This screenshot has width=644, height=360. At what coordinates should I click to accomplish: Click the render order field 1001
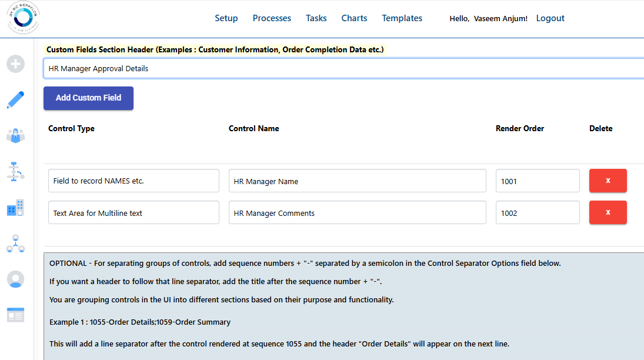tap(538, 181)
